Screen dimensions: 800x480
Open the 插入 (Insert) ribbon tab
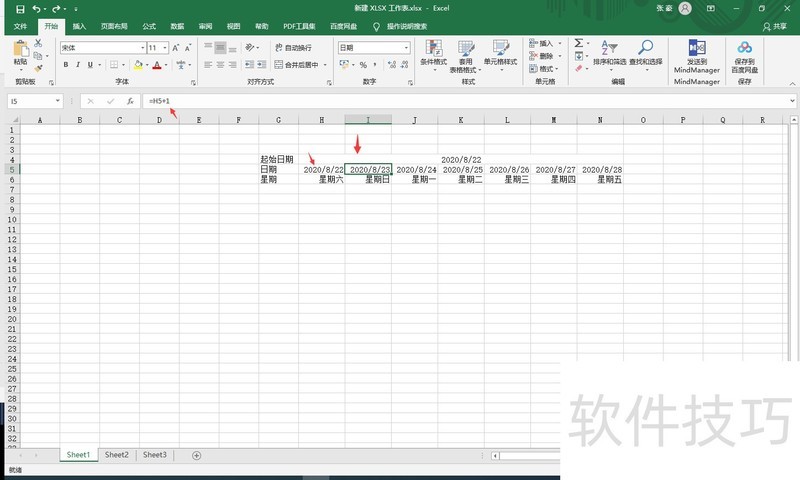tap(79, 26)
